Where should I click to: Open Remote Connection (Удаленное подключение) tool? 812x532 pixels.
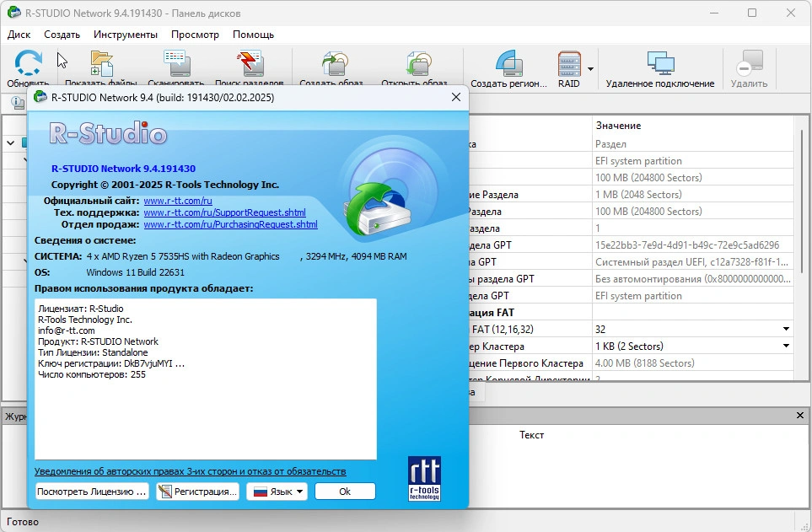[660, 63]
